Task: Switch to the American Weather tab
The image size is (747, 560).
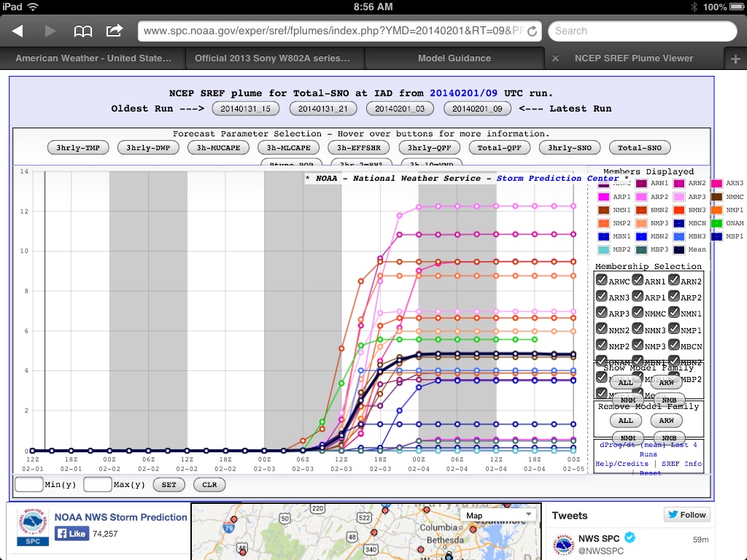Action: [x=93, y=58]
